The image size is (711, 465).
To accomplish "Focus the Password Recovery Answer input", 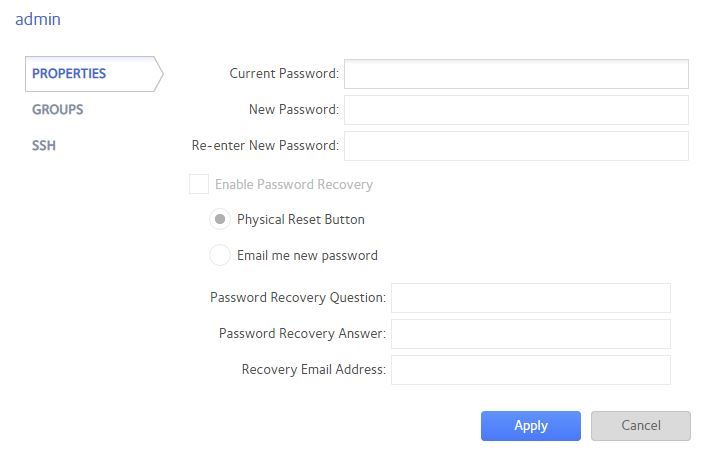I will point(530,334).
